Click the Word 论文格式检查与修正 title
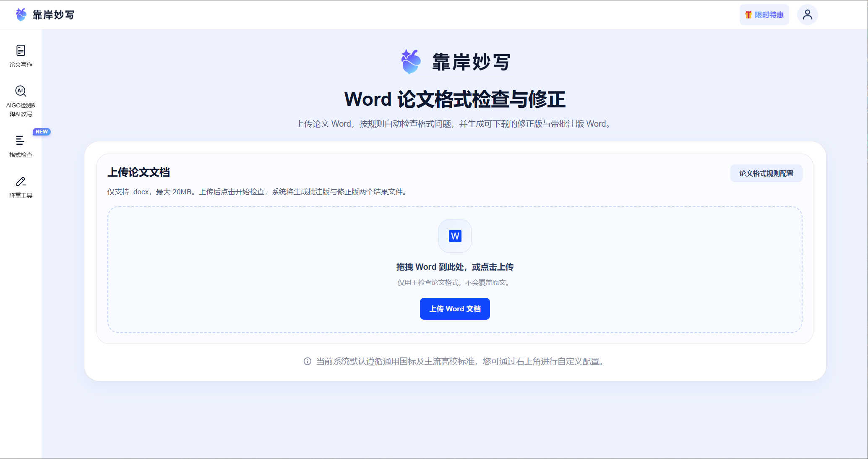The image size is (868, 459). pyautogui.click(x=455, y=99)
